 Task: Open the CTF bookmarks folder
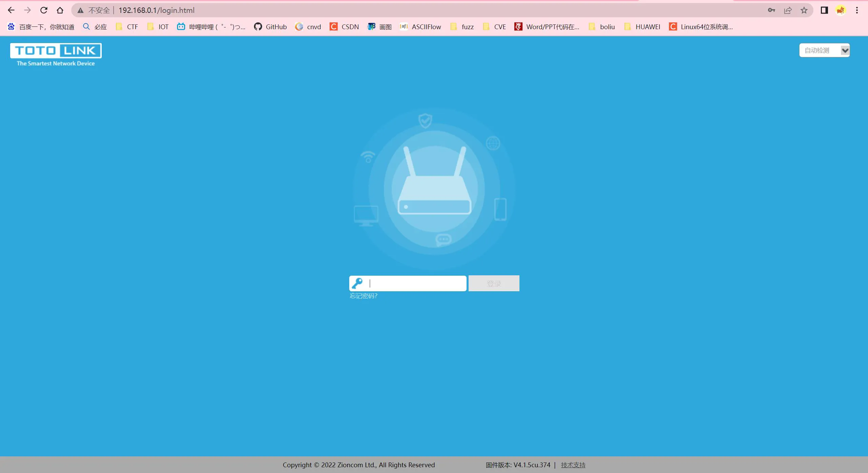[127, 27]
